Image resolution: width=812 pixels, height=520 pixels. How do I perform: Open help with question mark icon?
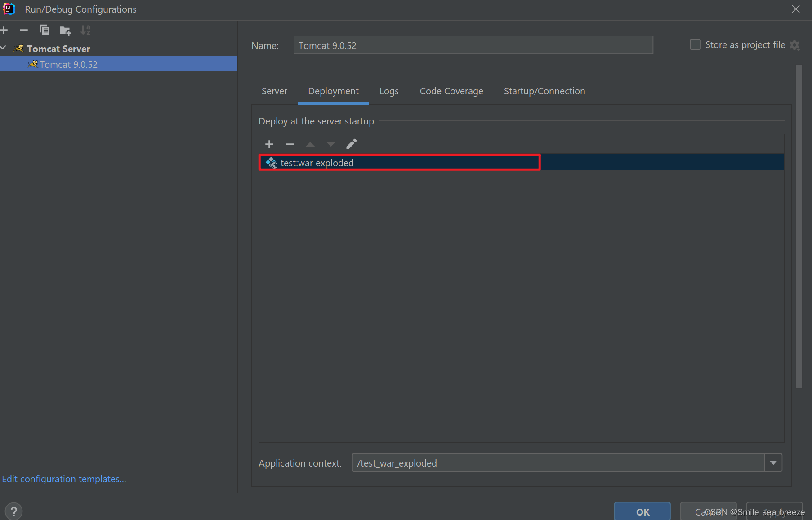pos(14,511)
